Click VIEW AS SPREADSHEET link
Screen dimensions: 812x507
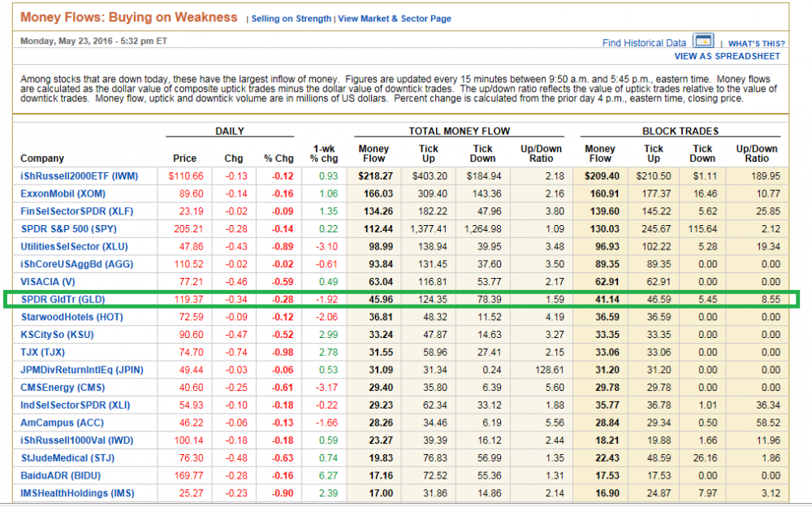click(727, 57)
